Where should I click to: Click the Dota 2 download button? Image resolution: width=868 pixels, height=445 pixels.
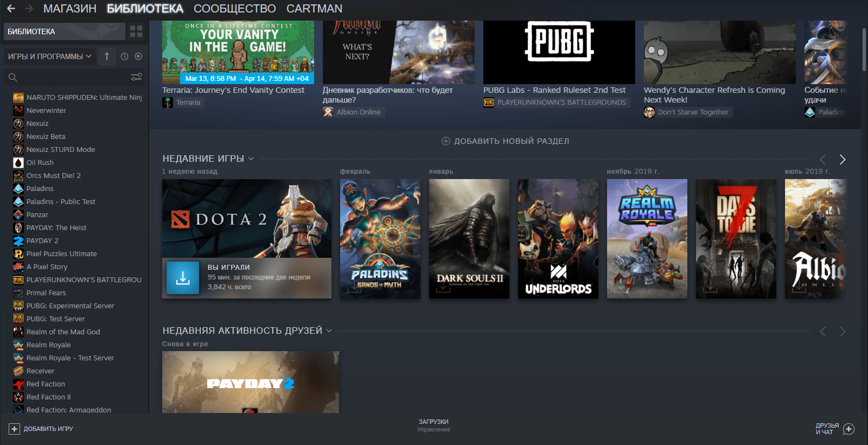[x=183, y=278]
